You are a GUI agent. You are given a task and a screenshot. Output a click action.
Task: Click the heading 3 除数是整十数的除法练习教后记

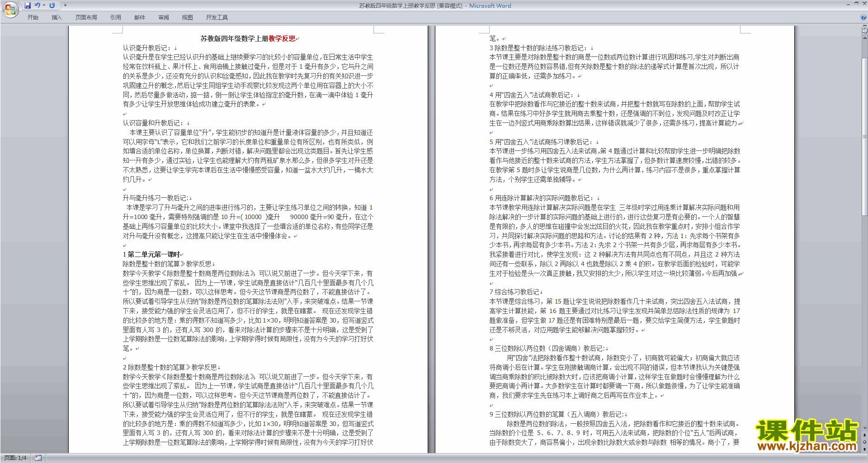click(538, 48)
